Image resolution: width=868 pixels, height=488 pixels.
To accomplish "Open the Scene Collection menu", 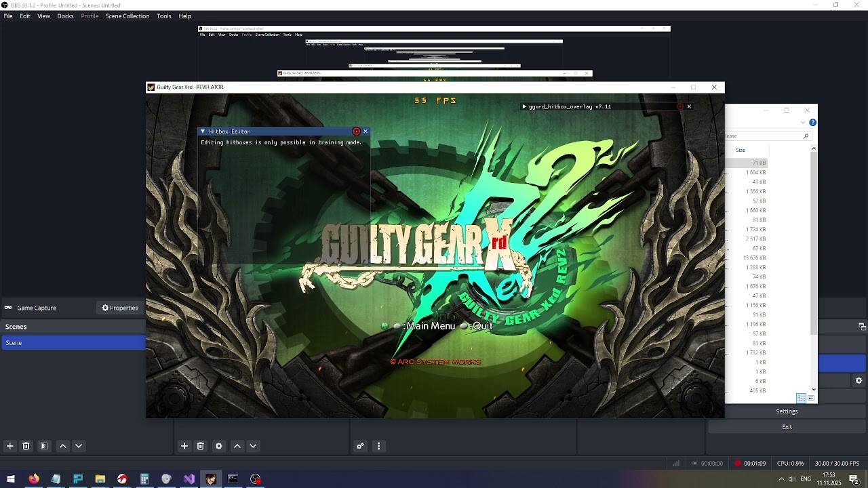I will pyautogui.click(x=127, y=16).
